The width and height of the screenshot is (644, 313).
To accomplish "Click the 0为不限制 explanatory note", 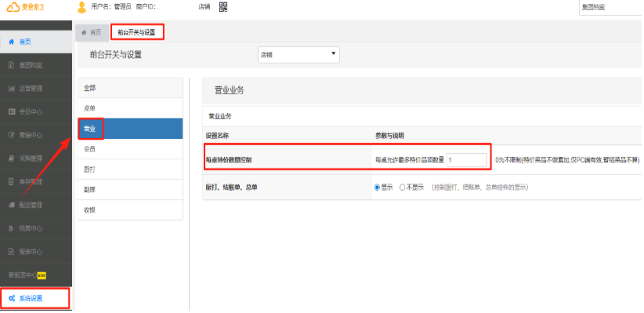I will 567,160.
